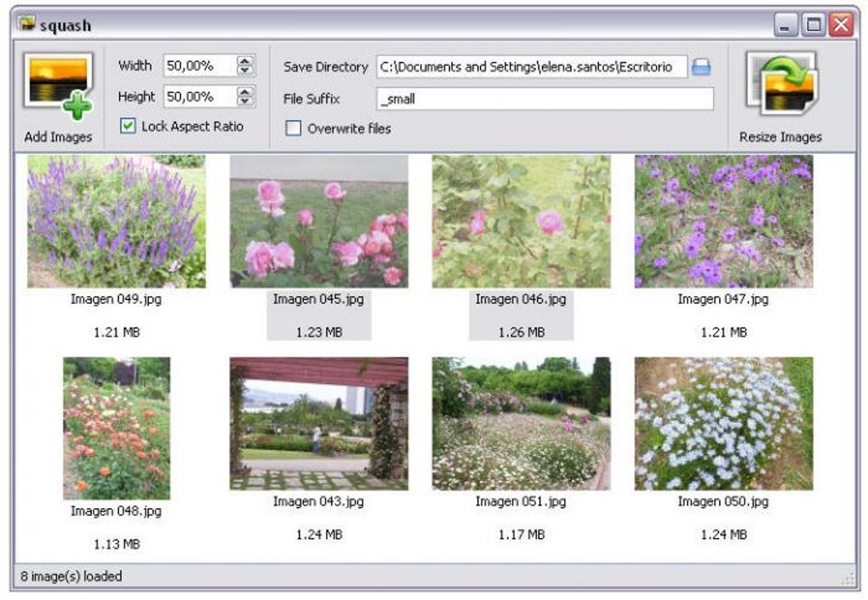Click the Add Images sunset icon

(x=58, y=86)
